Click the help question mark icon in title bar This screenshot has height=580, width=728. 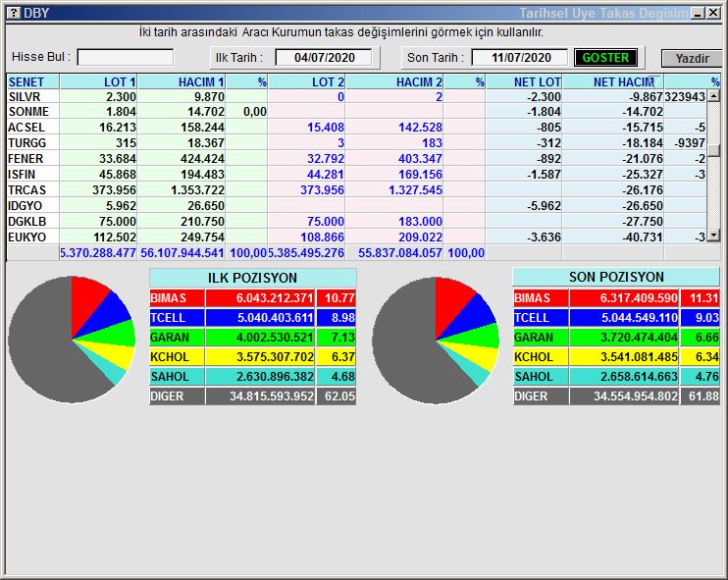pos(14,13)
